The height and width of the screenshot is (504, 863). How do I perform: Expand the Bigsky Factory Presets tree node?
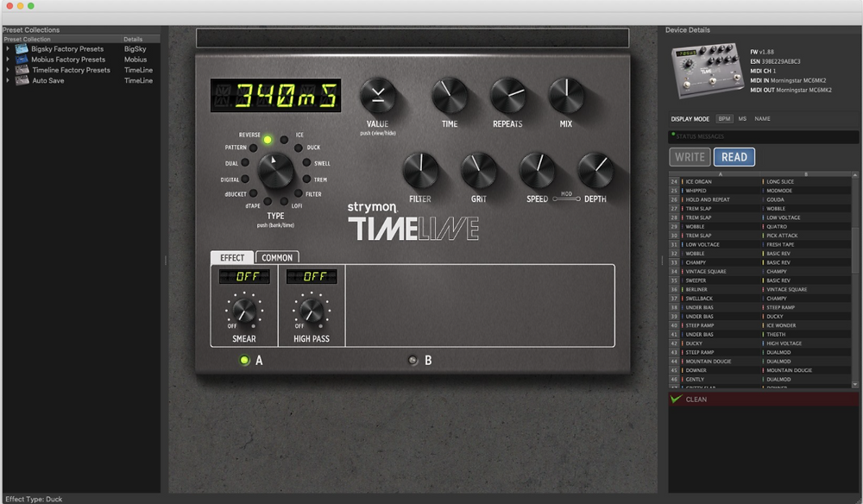(8, 49)
